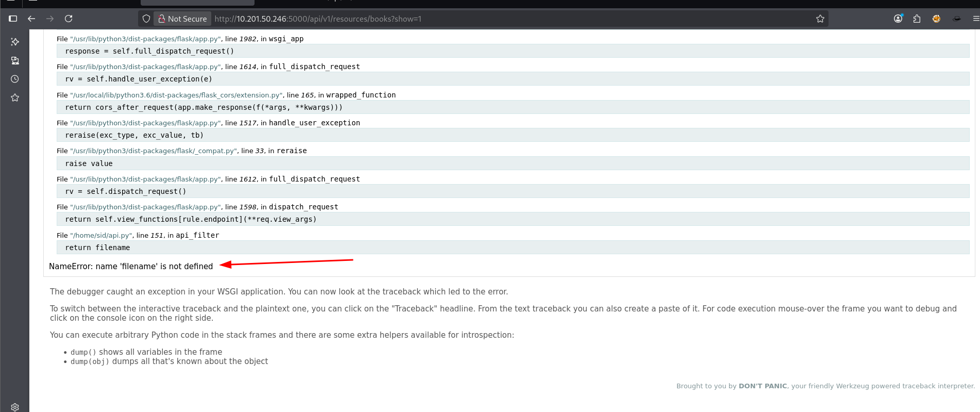Open the tracking protection shield
The image size is (980, 412).
[x=146, y=19]
